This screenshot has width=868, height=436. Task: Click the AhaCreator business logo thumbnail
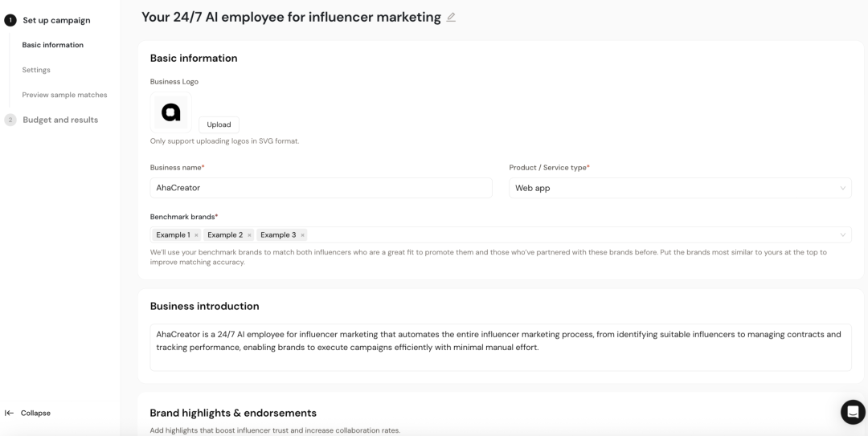(x=171, y=112)
